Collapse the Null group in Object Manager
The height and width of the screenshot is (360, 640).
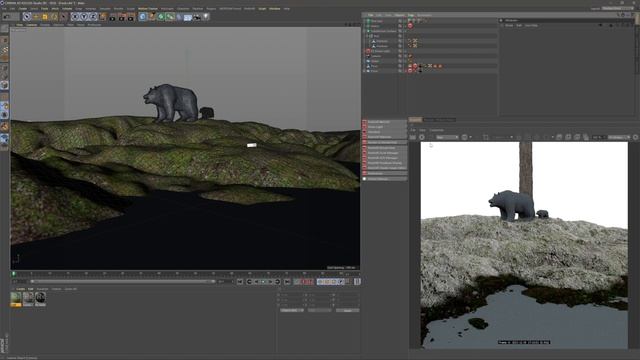click(x=367, y=36)
